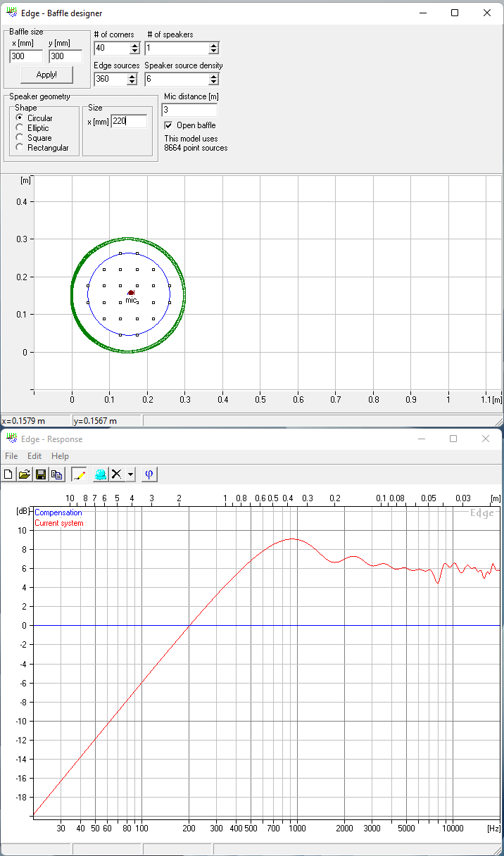Click the black X delete icon

coord(118,474)
